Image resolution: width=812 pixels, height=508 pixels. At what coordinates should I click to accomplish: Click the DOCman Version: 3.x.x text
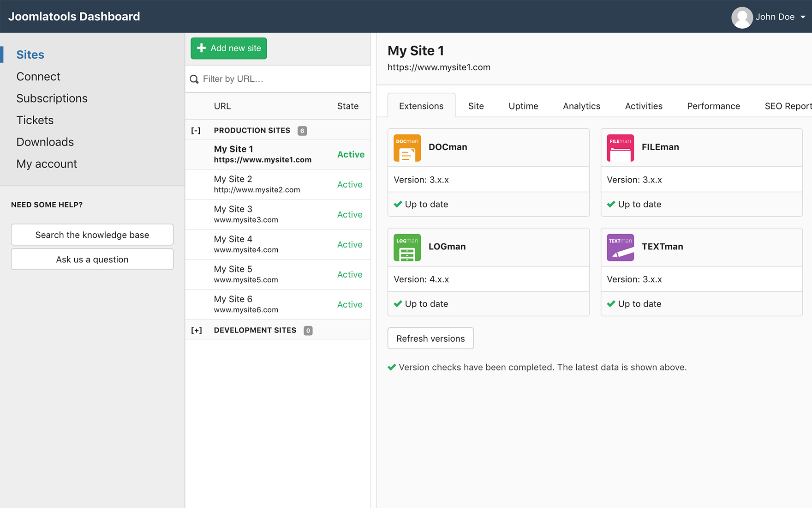coord(421,180)
